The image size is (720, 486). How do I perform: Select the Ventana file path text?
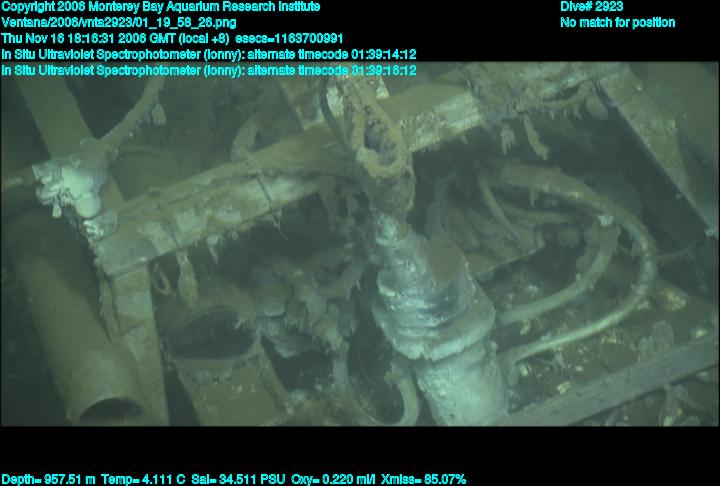point(119,22)
